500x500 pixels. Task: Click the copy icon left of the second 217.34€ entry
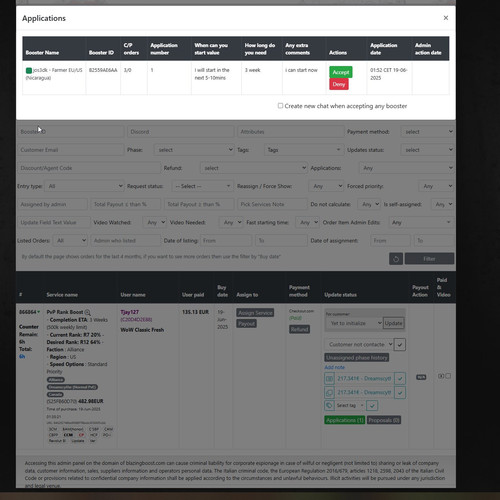329,392
